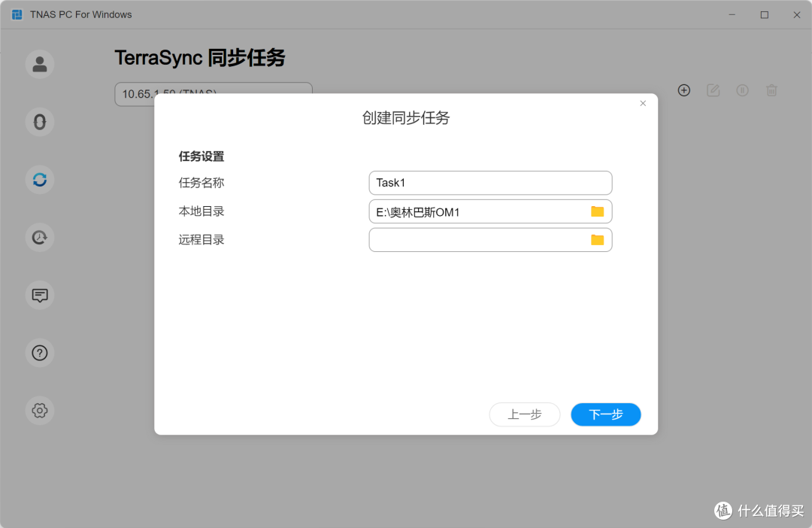This screenshot has height=528, width=812.
Task: Open the TerraSync sync section in sidebar
Action: coord(39,180)
